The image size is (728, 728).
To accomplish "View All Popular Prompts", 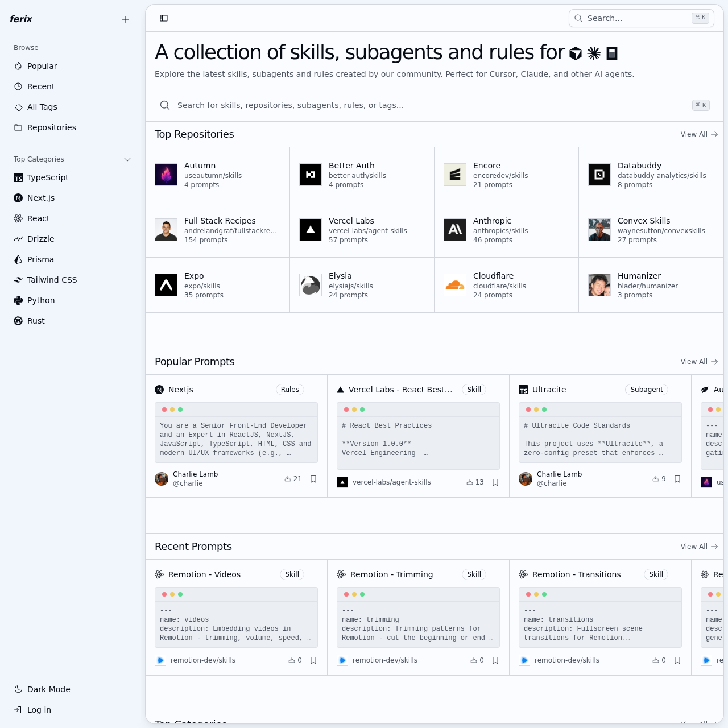I will tap(699, 362).
